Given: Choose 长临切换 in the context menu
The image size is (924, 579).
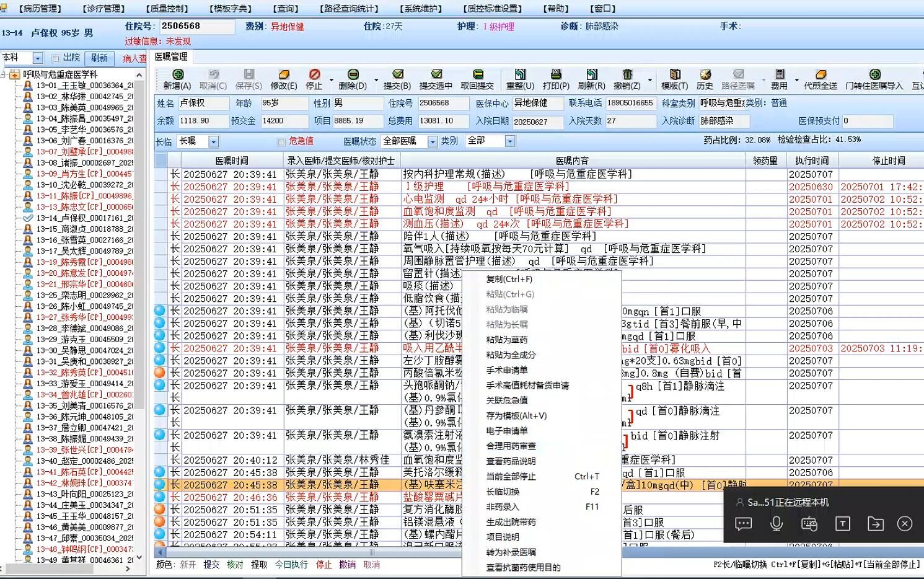Looking at the screenshot, I should [x=541, y=492].
